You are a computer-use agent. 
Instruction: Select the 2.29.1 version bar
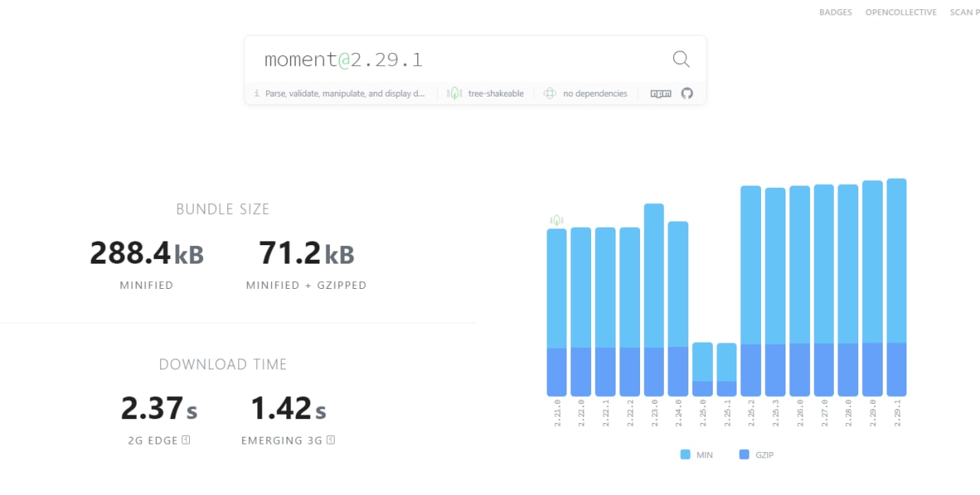point(897,287)
